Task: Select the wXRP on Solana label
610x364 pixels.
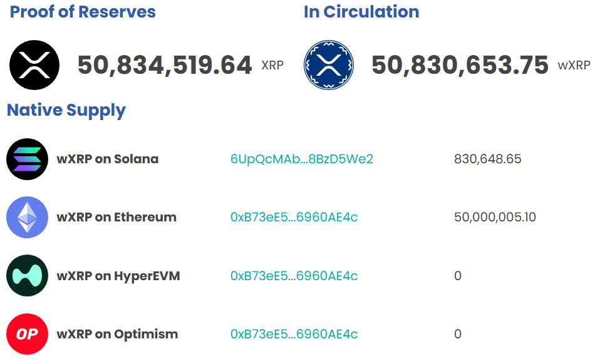Action: (108, 159)
